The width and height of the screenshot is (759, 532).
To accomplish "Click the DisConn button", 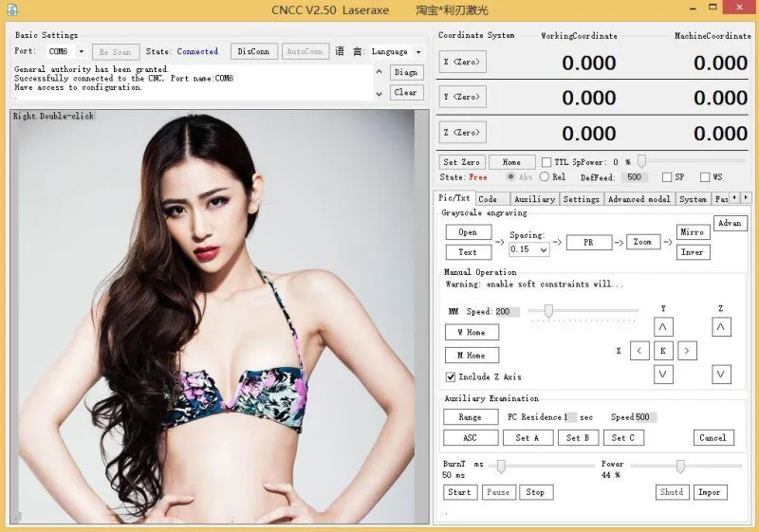I will (x=253, y=51).
